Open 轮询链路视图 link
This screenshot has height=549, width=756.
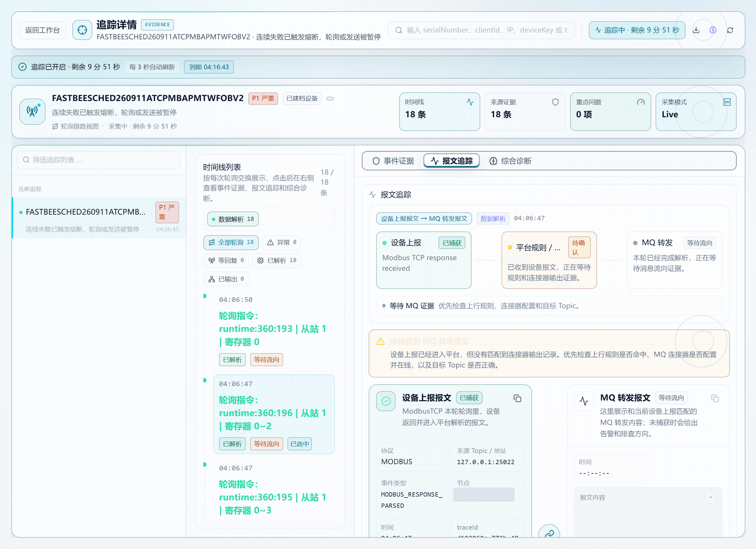pyautogui.click(x=75, y=126)
